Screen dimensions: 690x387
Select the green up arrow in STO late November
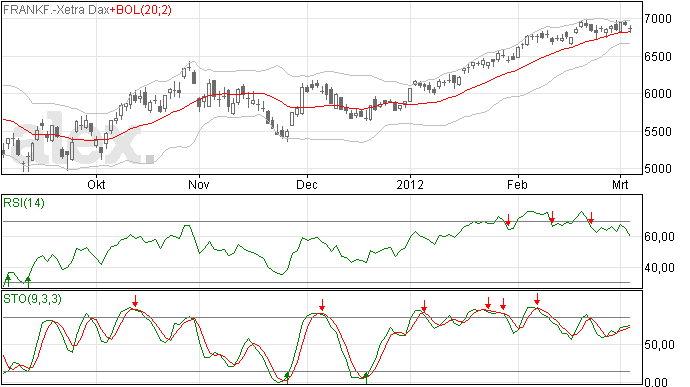(x=287, y=377)
